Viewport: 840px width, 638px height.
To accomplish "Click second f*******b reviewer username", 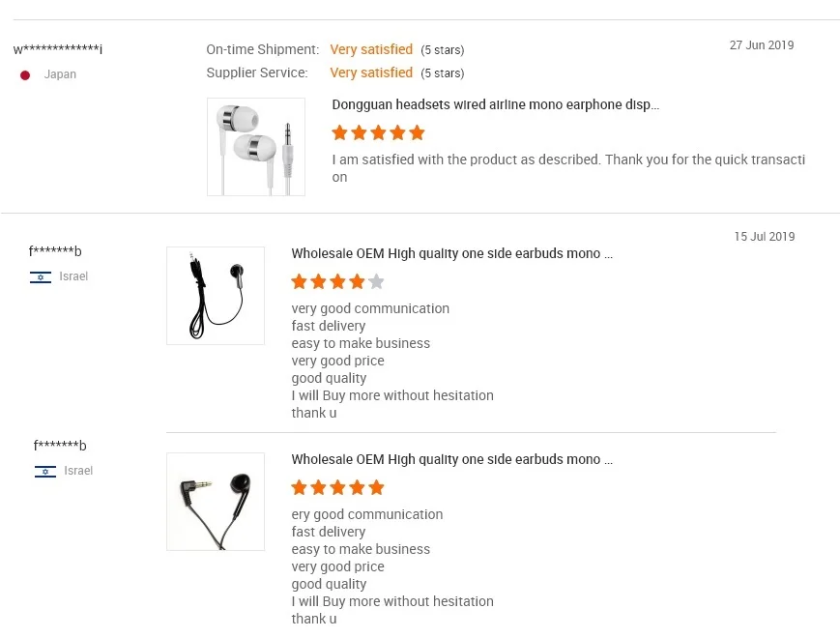I will (60, 446).
